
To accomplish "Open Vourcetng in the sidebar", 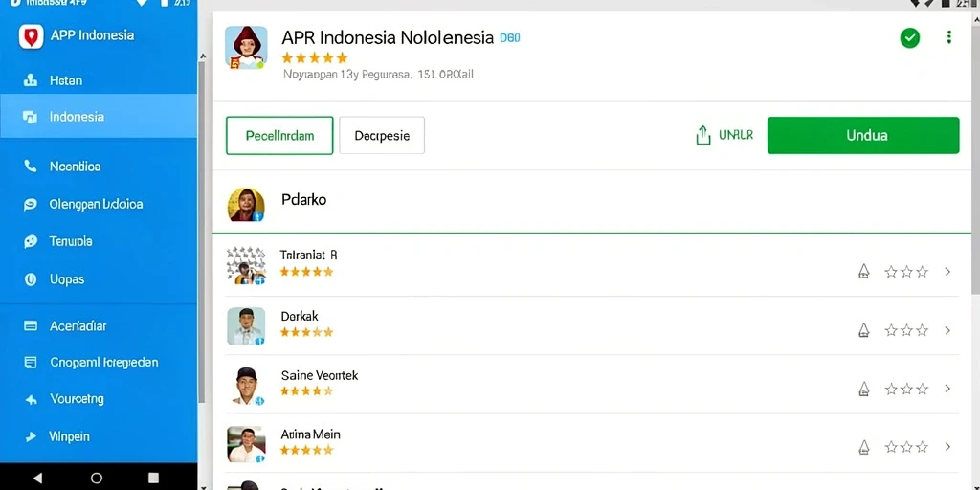I will (99, 399).
